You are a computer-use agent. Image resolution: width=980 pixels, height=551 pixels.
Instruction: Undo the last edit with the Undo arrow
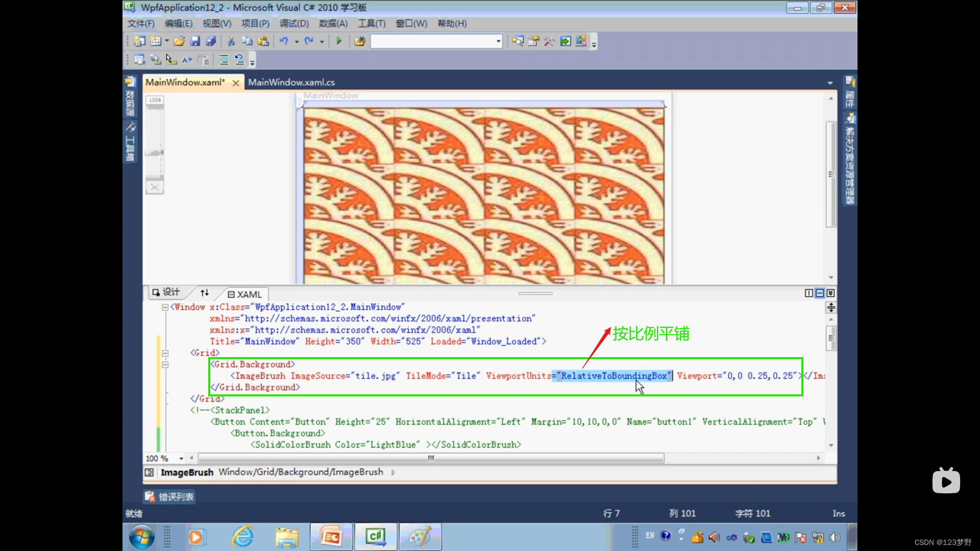284,41
